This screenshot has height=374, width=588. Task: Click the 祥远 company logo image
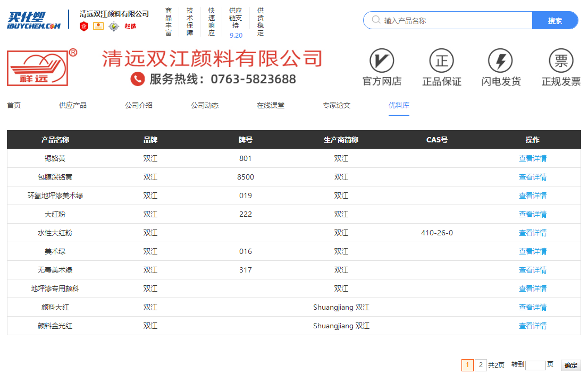[x=42, y=67]
